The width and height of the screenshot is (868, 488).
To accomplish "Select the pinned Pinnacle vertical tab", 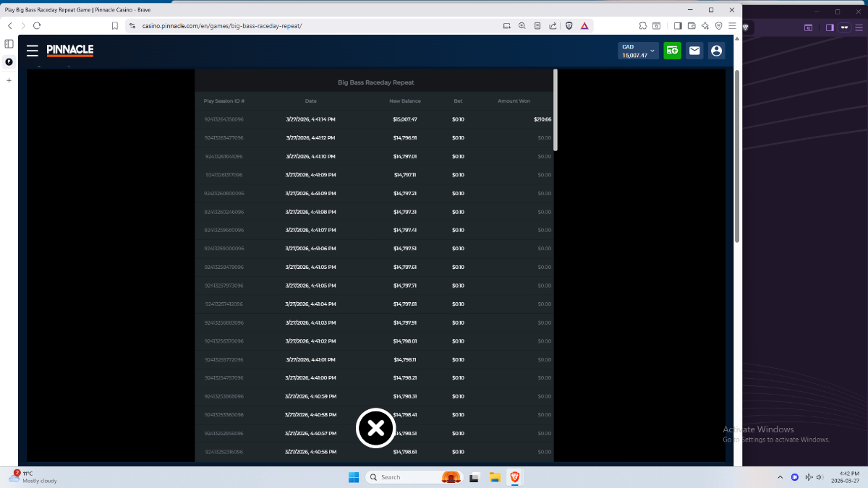I will click(x=9, y=62).
